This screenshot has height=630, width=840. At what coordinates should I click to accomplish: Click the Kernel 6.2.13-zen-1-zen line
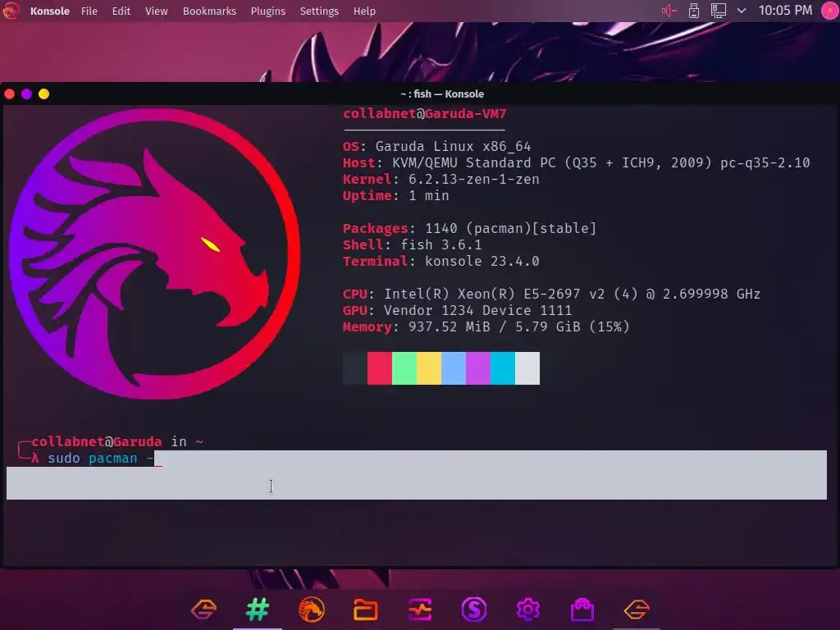click(x=441, y=180)
